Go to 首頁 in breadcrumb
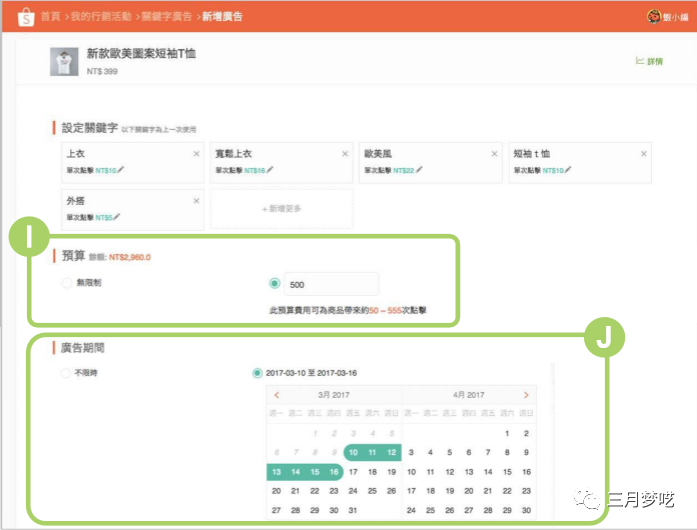The height and width of the screenshot is (530, 697). (50, 17)
